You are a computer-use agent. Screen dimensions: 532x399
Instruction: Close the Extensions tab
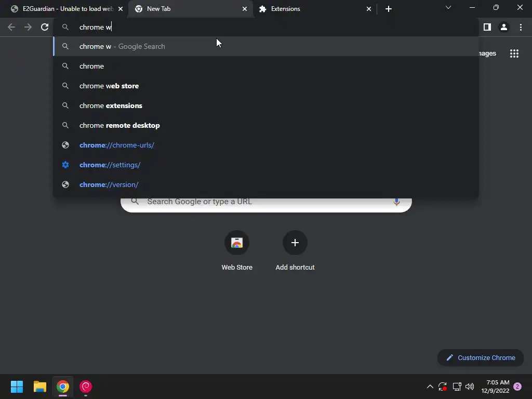coord(369,9)
